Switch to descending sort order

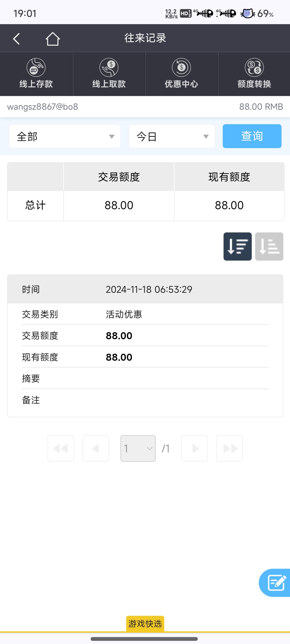237,246
